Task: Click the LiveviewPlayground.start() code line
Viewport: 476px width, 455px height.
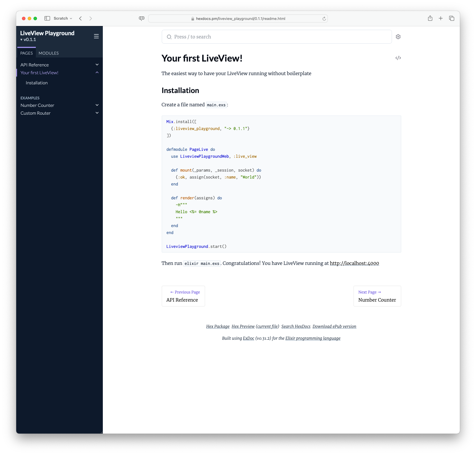Action: point(196,246)
